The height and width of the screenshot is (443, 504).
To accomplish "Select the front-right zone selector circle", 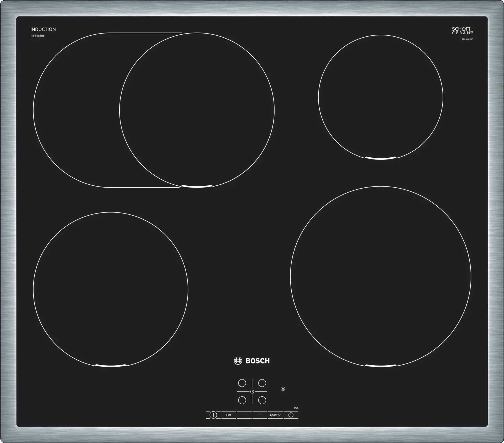I will 262,401.
